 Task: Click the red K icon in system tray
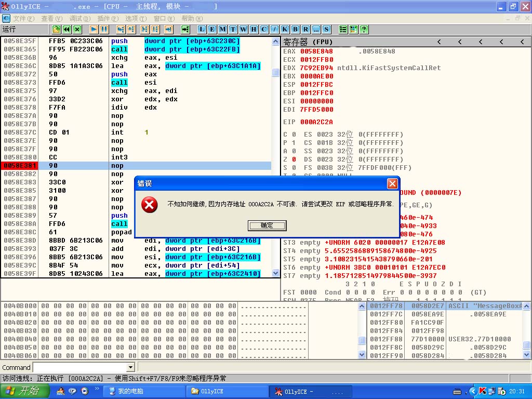click(483, 391)
